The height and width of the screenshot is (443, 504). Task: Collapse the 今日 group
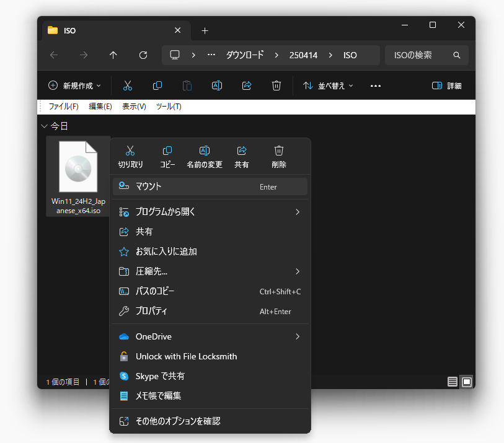click(45, 126)
